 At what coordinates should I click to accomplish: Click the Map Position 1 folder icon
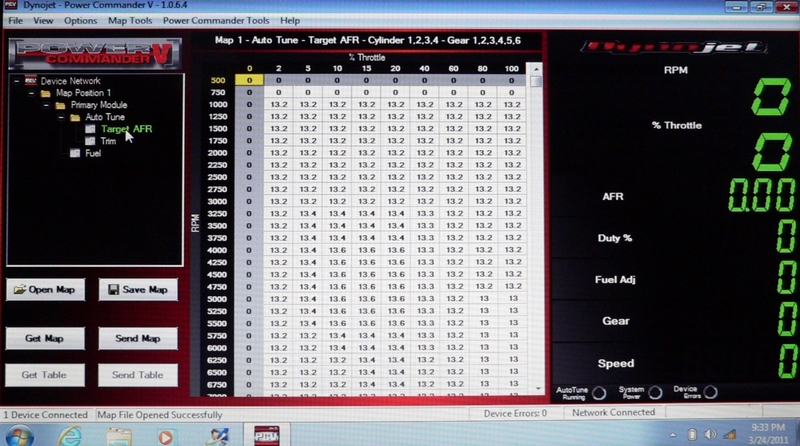tap(45, 93)
